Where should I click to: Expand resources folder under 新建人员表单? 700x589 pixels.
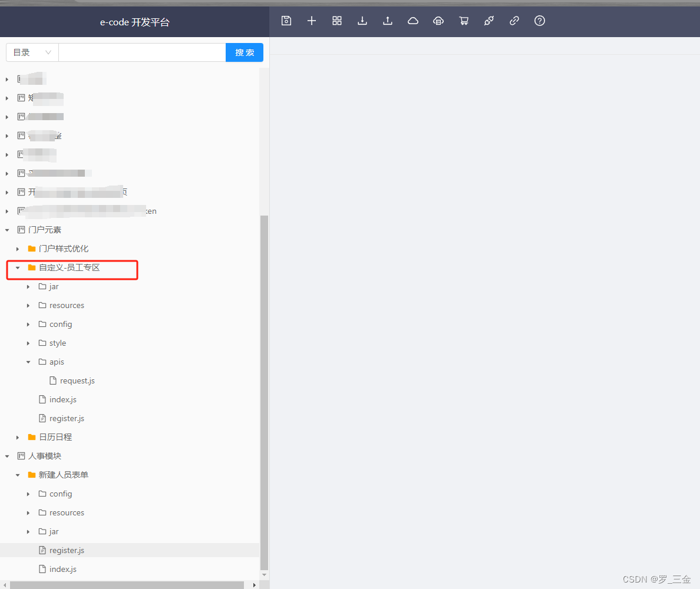(28, 512)
